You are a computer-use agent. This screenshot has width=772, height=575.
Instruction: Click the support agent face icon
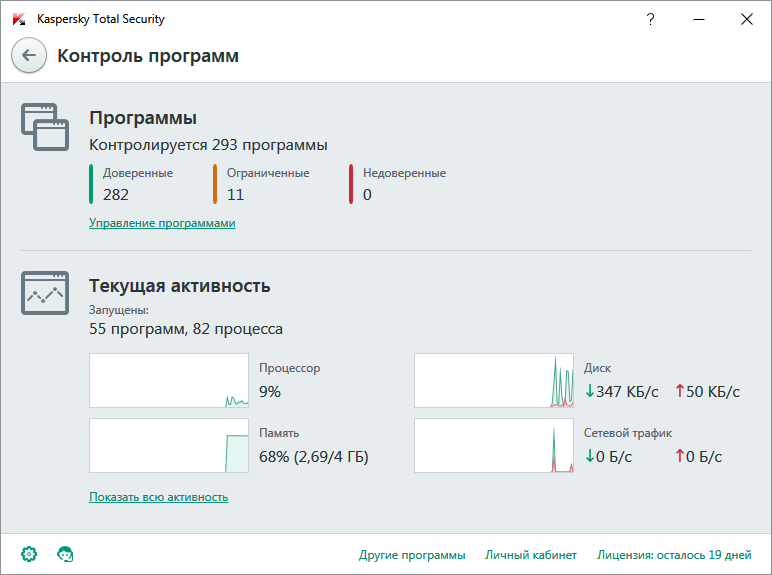[66, 553]
